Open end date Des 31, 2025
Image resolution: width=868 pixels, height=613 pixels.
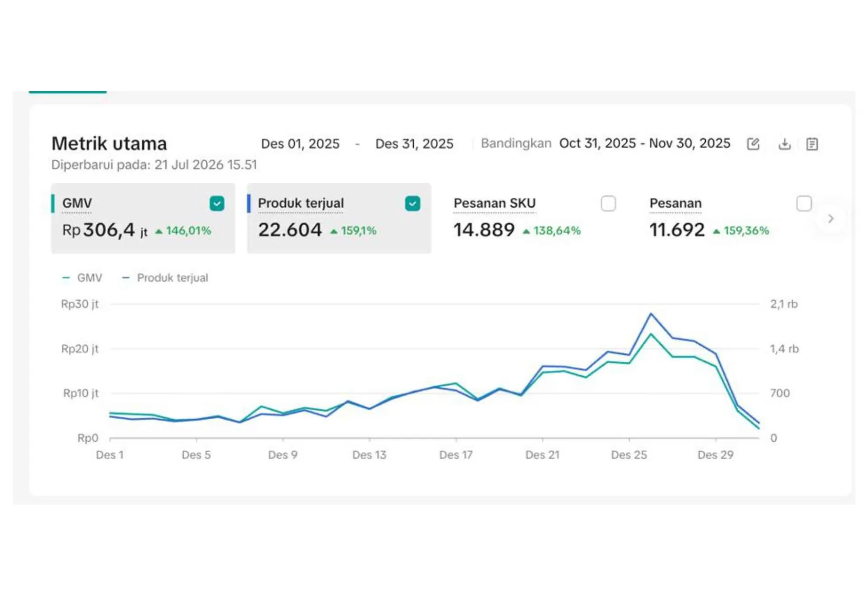[x=414, y=144]
